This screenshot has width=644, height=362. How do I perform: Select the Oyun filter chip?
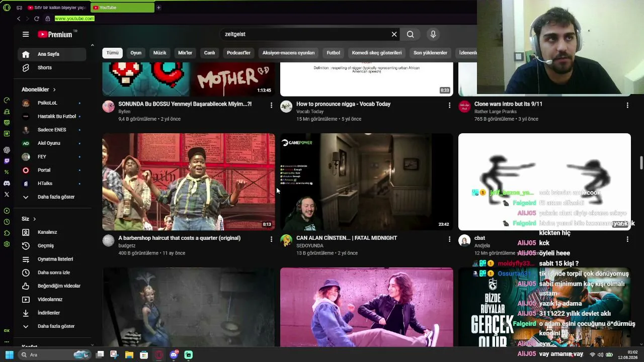(136, 53)
